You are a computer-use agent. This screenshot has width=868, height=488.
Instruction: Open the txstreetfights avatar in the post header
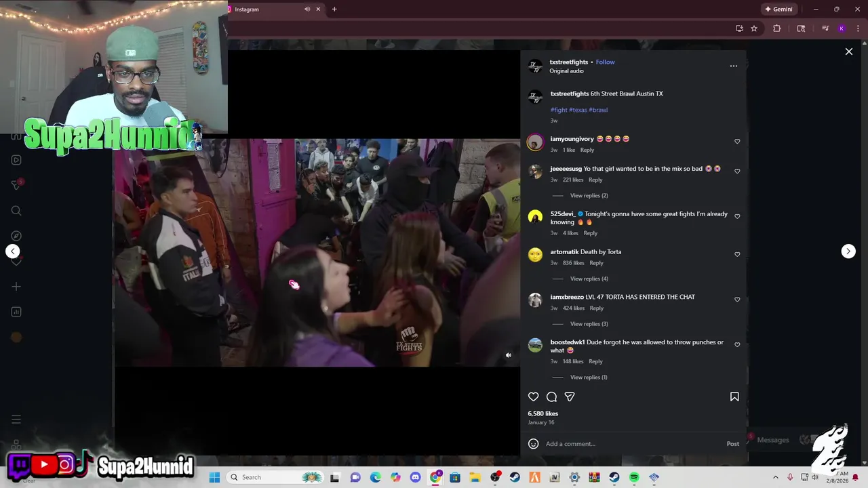pyautogui.click(x=535, y=66)
